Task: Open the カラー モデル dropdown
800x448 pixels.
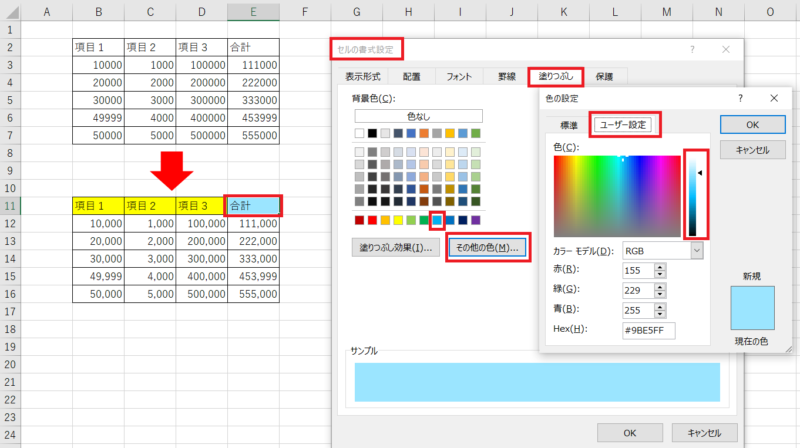Action: [x=697, y=251]
